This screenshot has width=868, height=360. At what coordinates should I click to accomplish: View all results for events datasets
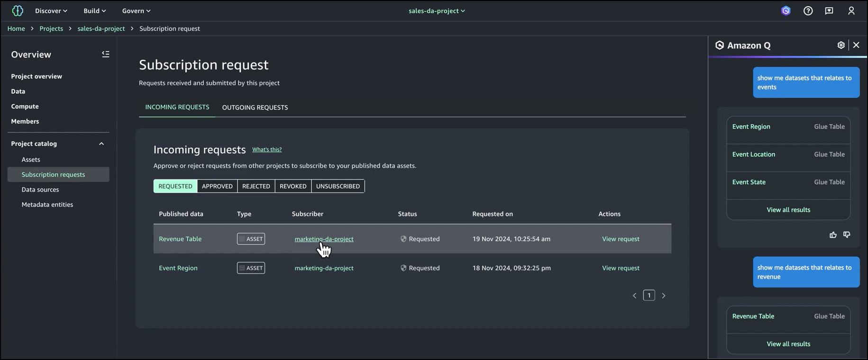click(x=788, y=210)
